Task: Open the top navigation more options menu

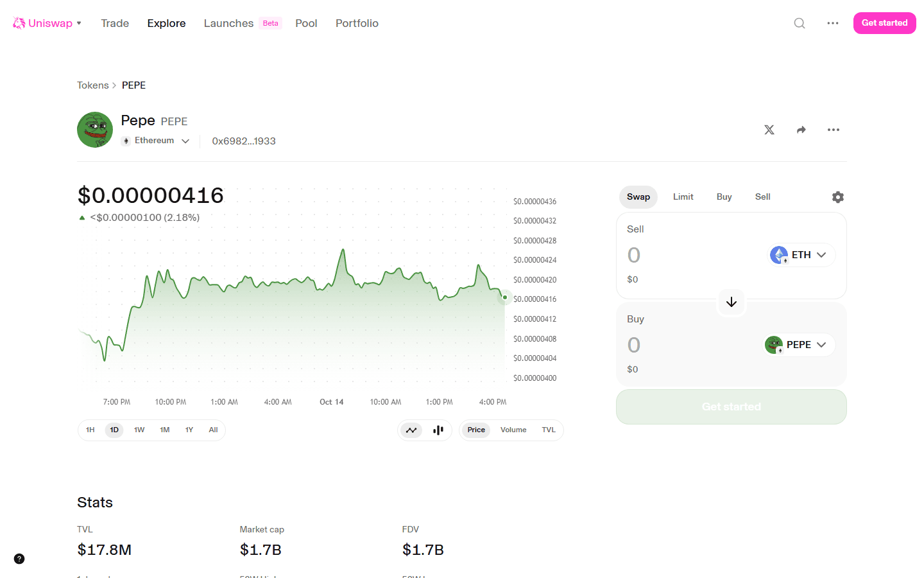Action: pyautogui.click(x=833, y=23)
